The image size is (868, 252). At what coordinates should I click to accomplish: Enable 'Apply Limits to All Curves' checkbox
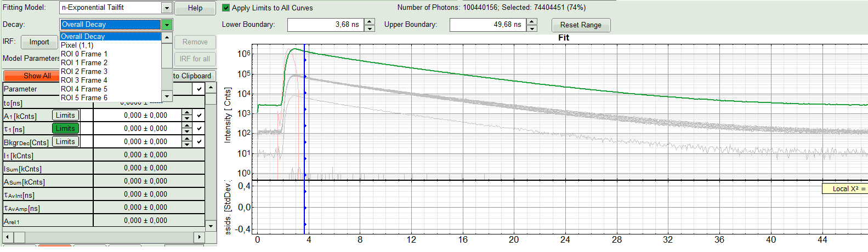tap(226, 8)
